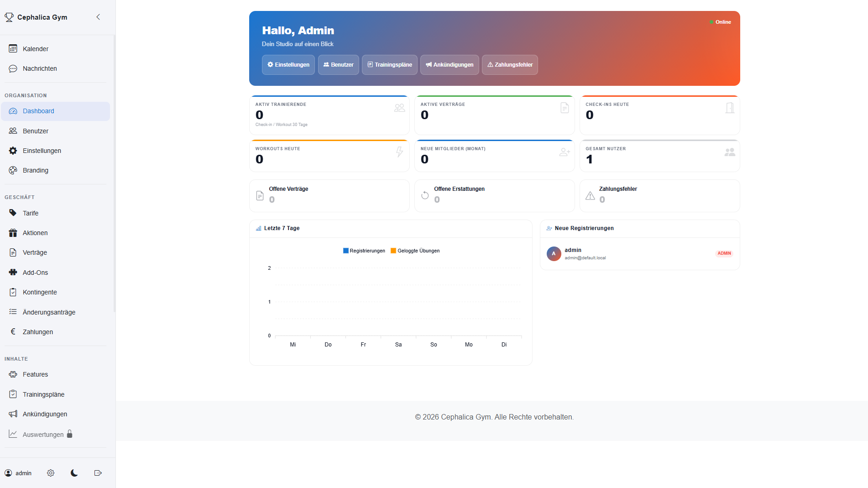Open the Aktiv Trainierende stat card
Image resolution: width=868 pixels, height=488 pixels.
point(329,115)
